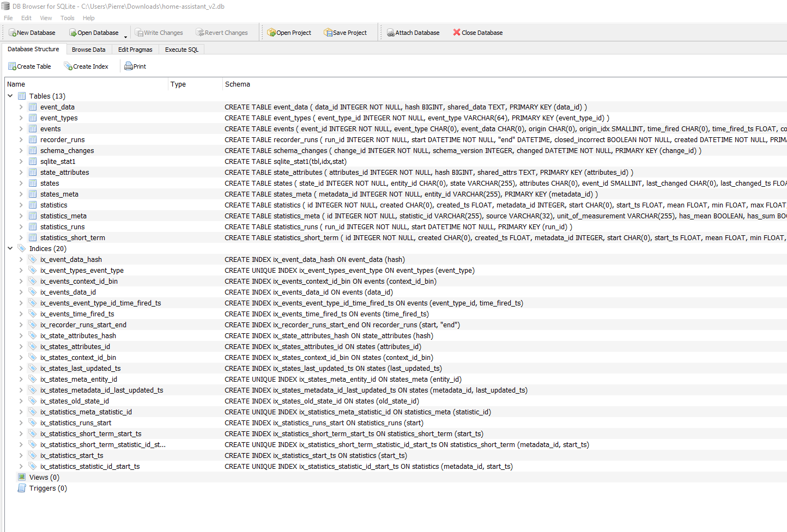Open the Help menu

(x=89, y=18)
